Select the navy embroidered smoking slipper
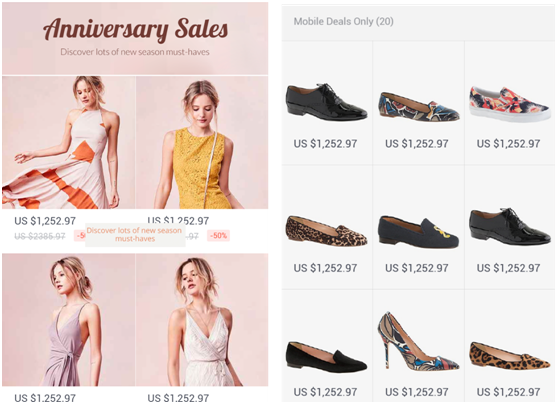 coord(418,231)
